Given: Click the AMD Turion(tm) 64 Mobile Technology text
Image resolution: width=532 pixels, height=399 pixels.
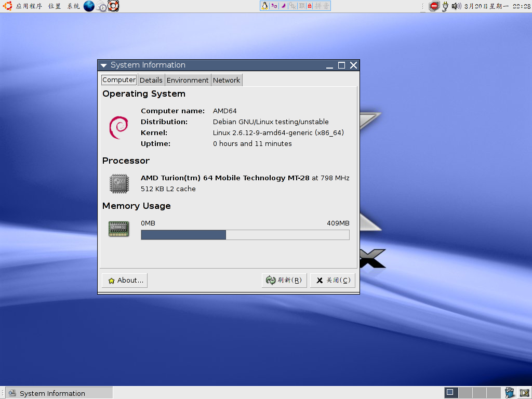Looking at the screenshot, I should click(225, 178).
